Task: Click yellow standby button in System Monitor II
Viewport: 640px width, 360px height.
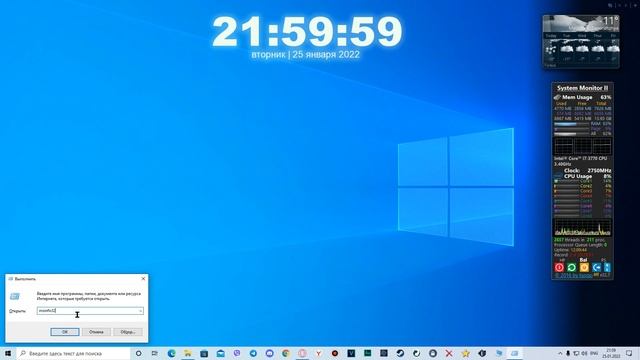Action: click(584, 267)
